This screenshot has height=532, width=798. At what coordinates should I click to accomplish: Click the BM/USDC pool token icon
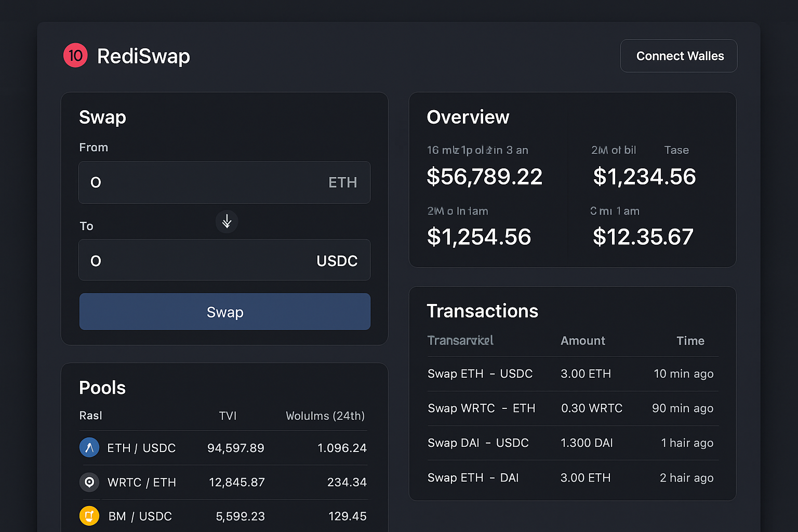coord(89,516)
